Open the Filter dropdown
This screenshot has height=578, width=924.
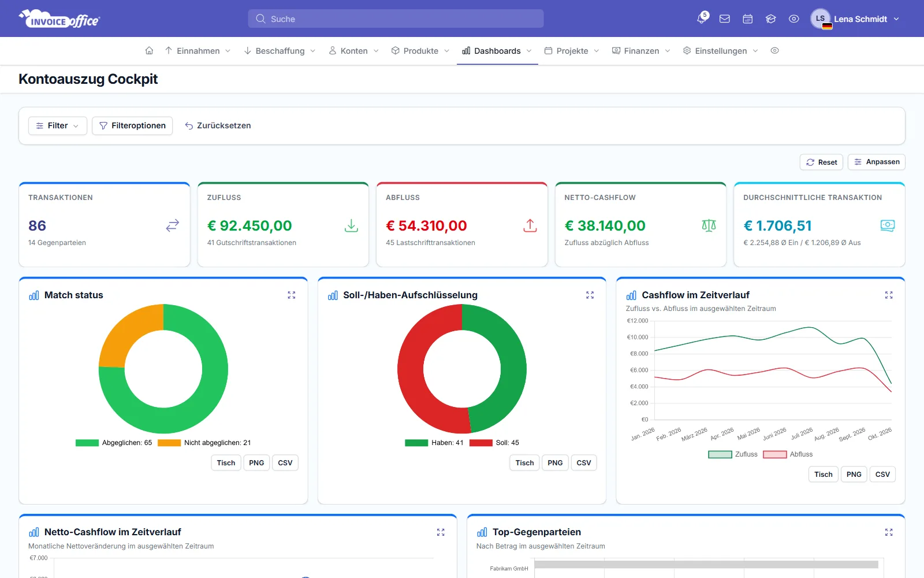(57, 125)
